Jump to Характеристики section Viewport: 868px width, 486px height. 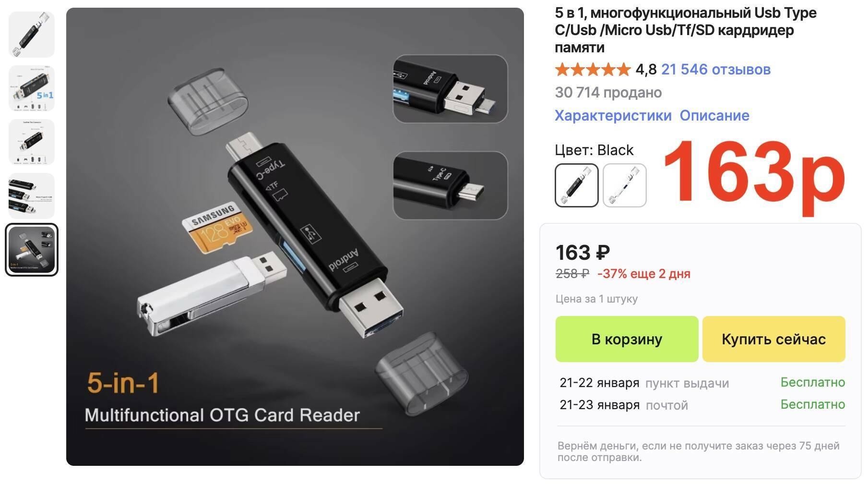[613, 115]
